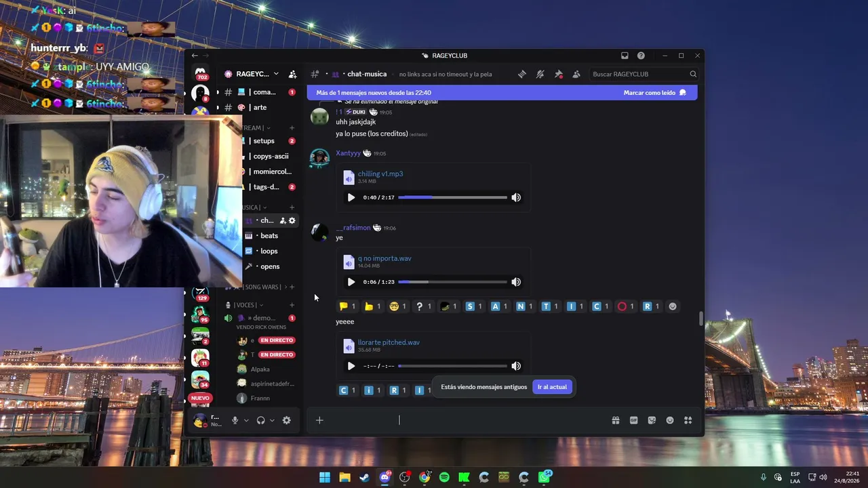
Task: Open chilling v1.mp3 file link
Action: click(x=380, y=174)
